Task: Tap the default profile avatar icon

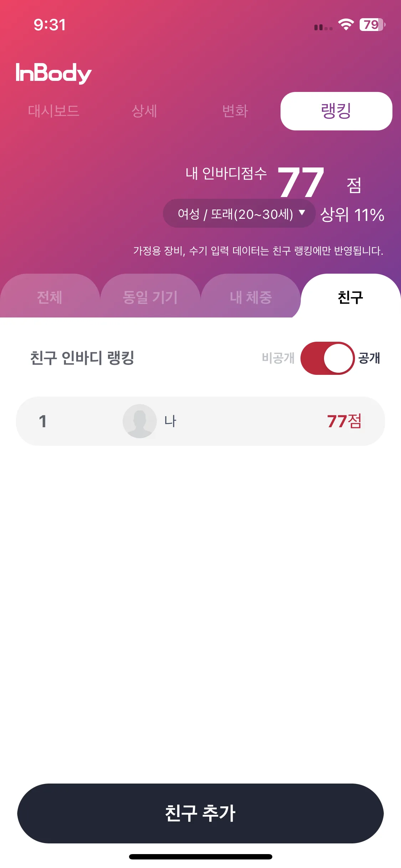Action: (140, 421)
